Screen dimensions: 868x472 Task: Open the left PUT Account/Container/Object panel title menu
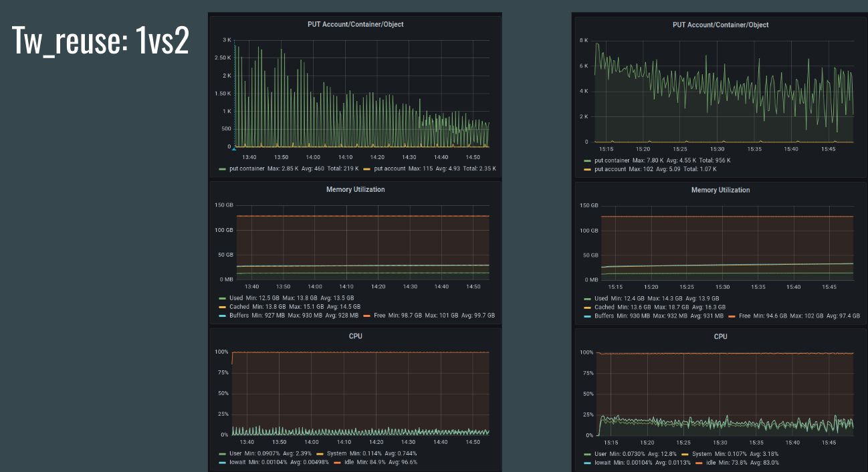pos(355,24)
